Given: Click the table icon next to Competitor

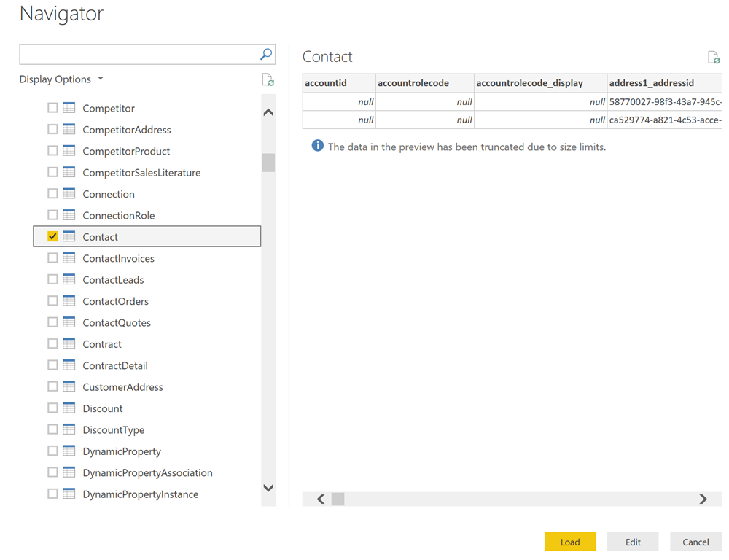Looking at the screenshot, I should click(69, 108).
